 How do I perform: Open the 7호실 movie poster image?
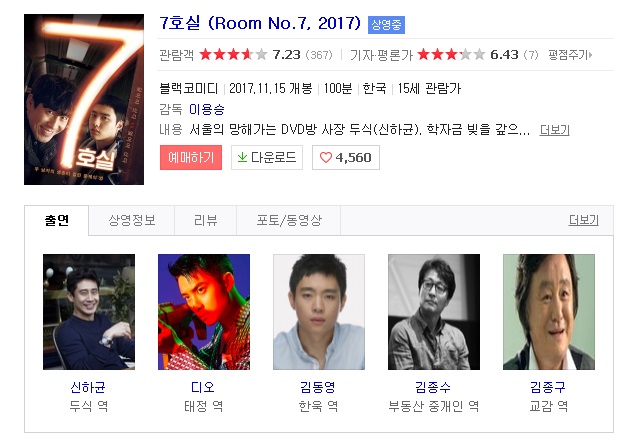[84, 99]
